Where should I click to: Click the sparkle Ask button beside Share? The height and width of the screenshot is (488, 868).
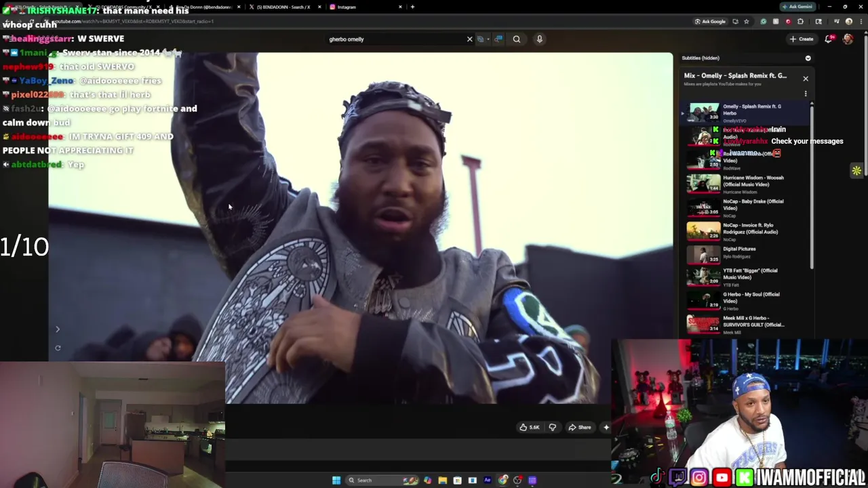(x=606, y=428)
